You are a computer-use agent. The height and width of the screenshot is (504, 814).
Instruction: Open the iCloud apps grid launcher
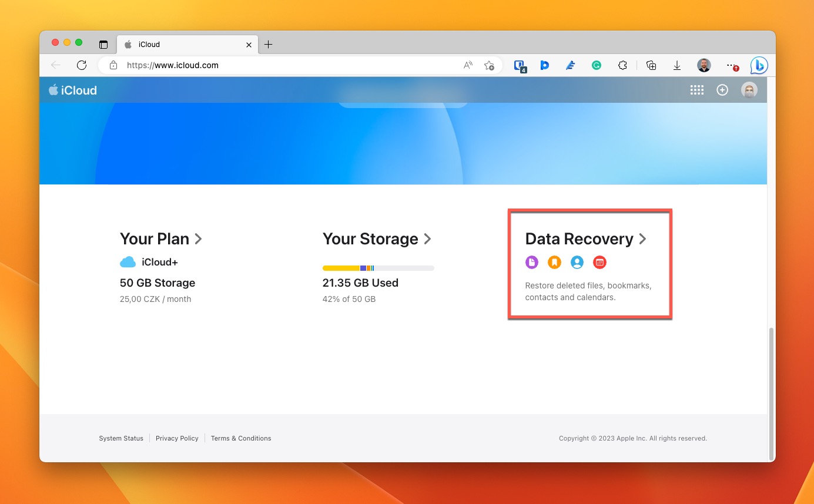696,90
